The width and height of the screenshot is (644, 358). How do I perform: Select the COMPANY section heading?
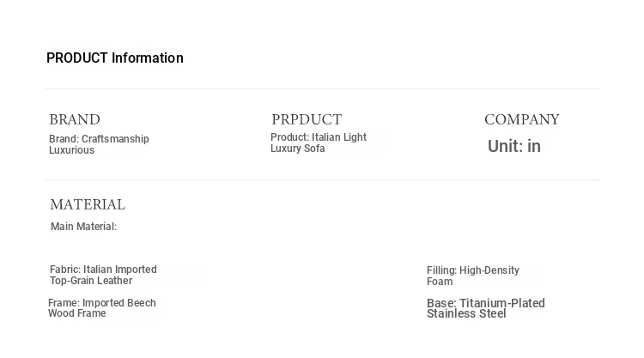[521, 120]
